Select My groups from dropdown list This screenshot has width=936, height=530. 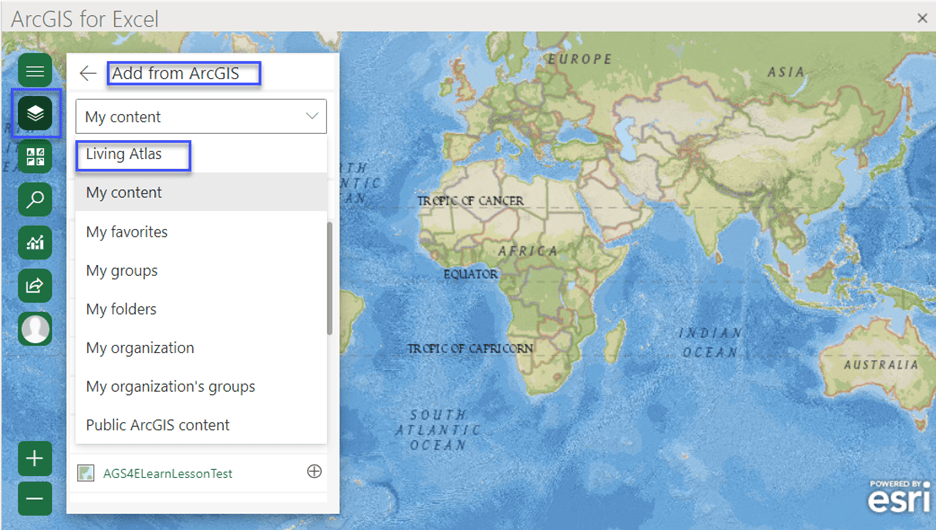(x=122, y=271)
